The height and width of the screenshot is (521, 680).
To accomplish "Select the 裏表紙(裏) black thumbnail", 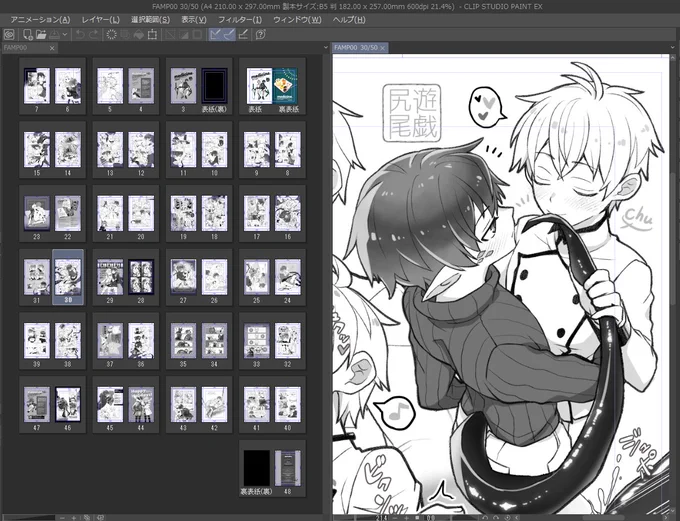I will click(256, 469).
